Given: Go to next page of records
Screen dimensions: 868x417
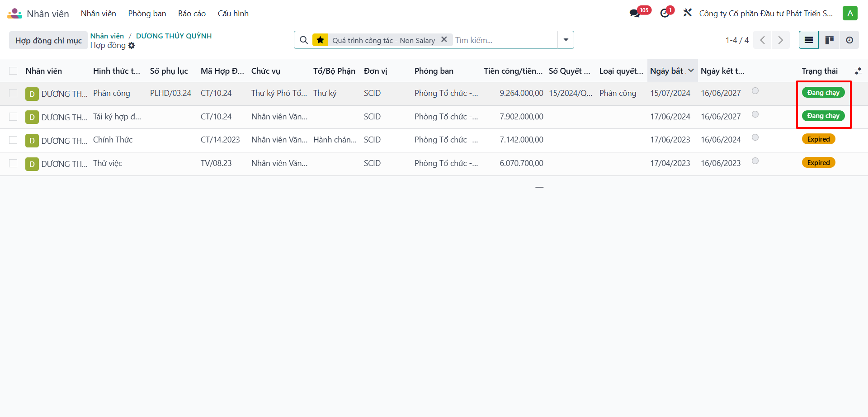Looking at the screenshot, I should 781,40.
